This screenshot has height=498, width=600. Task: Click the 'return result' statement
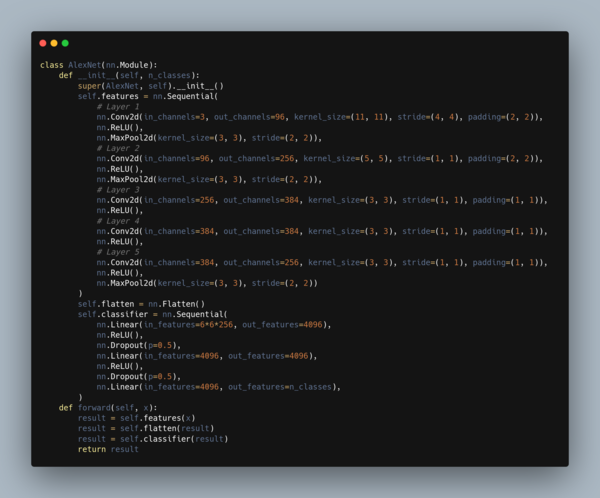pos(108,449)
